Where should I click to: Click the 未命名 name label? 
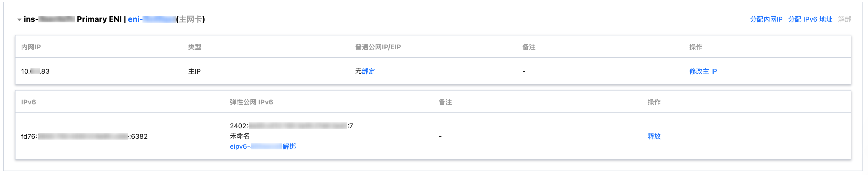pyautogui.click(x=239, y=136)
